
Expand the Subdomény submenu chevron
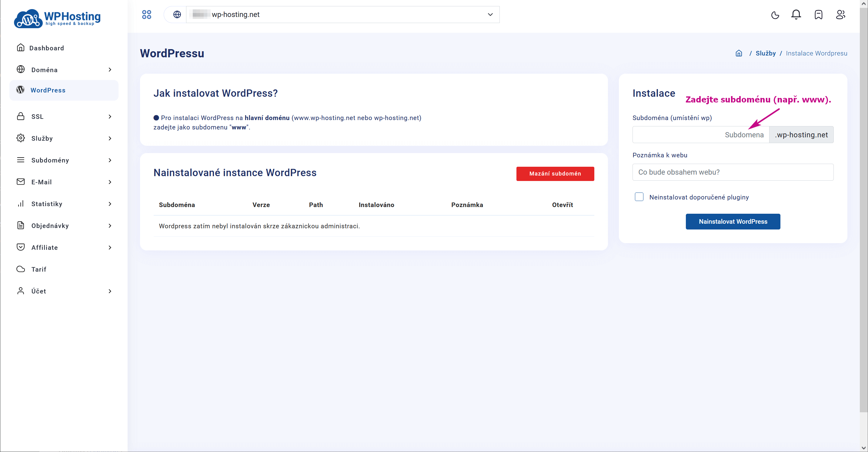110,160
